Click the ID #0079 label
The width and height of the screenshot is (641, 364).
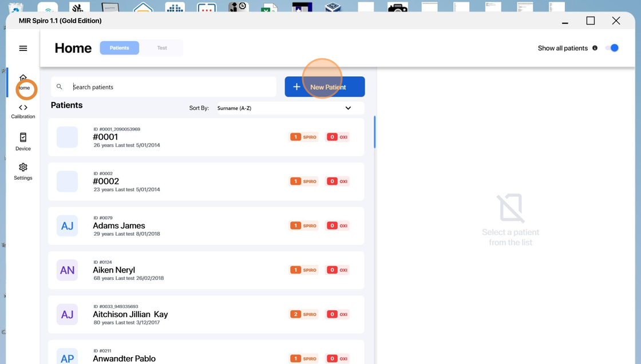(103, 218)
